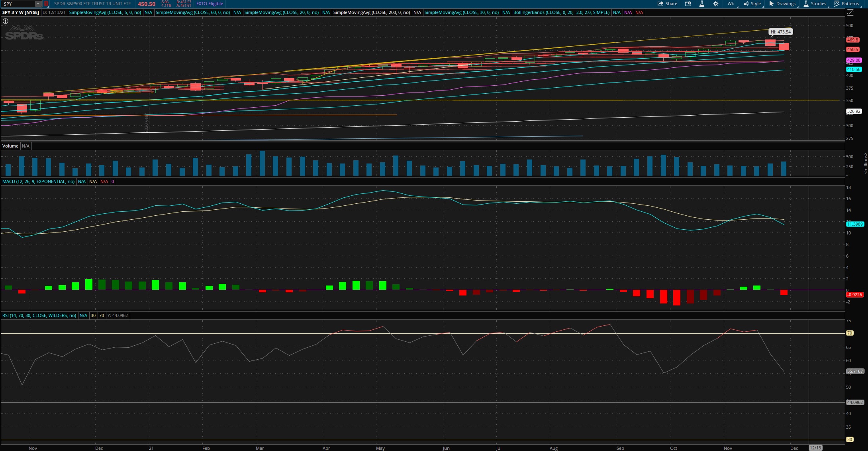
Task: Click the -5.06 -1.11% change value
Action: click(x=165, y=4)
